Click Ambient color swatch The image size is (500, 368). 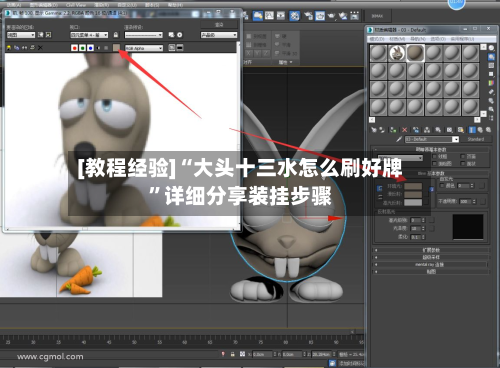(x=413, y=186)
